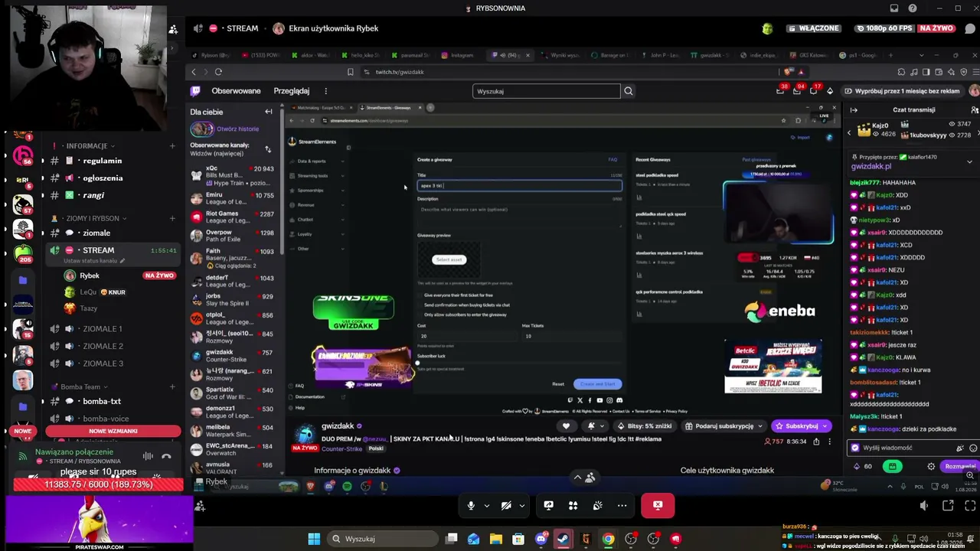
Task: Enter fullscreen for the stream
Action: click(970, 505)
